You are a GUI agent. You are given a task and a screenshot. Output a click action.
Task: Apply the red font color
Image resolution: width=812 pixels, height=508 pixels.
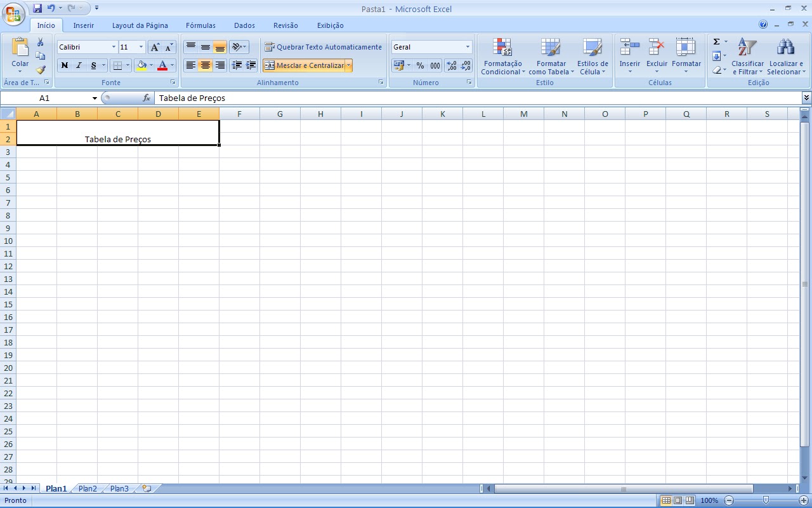pyautogui.click(x=162, y=65)
